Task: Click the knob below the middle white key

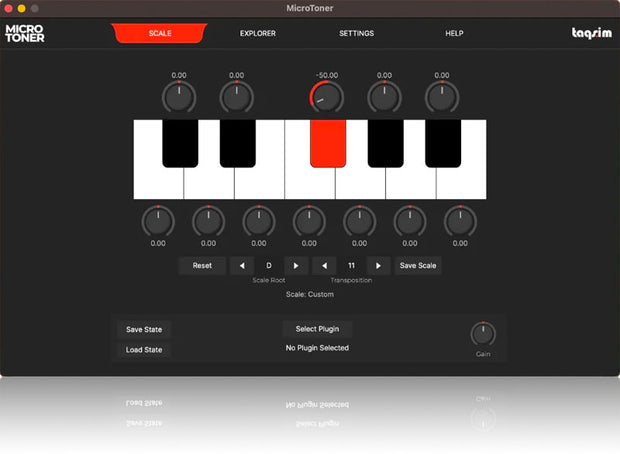Action: 309,221
